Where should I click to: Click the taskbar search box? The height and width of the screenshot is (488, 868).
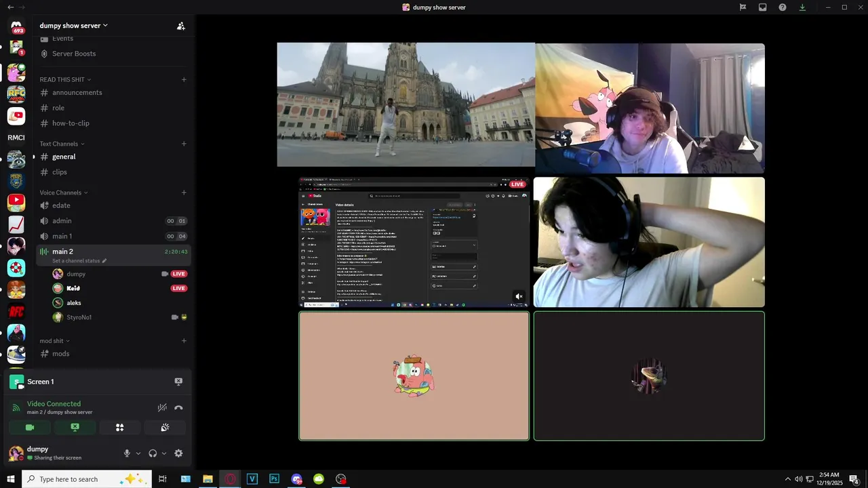point(87,479)
